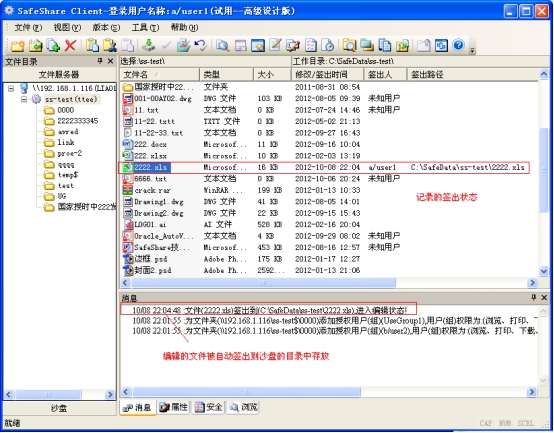Click the picture window toolbar icon
Image resolution: width=554 pixels, height=433 pixels.
[x=258, y=46]
